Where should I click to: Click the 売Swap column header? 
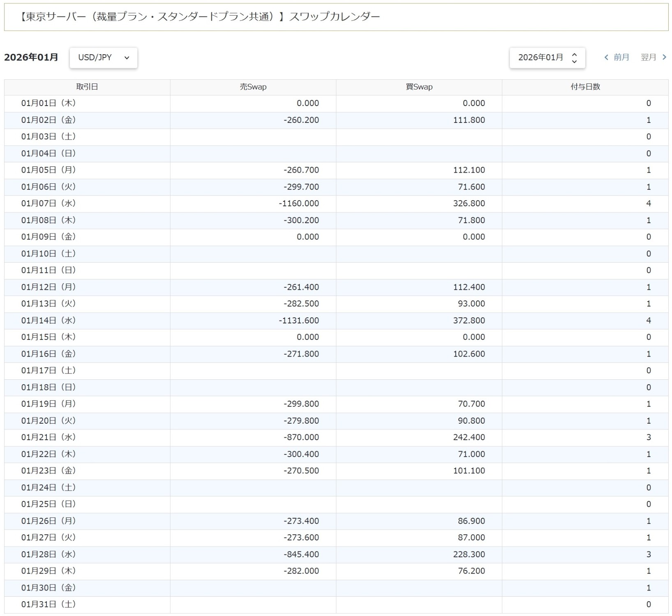tap(253, 87)
